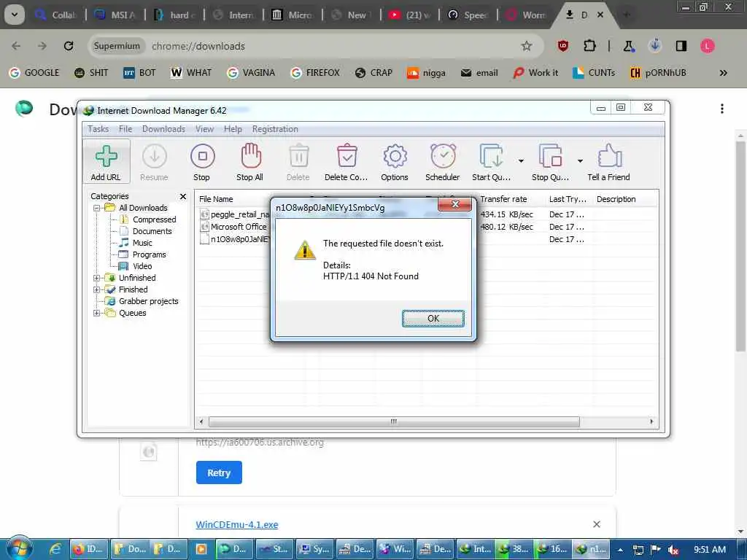This screenshot has width=747, height=560.
Task: Click the File Name column header
Action: (216, 199)
